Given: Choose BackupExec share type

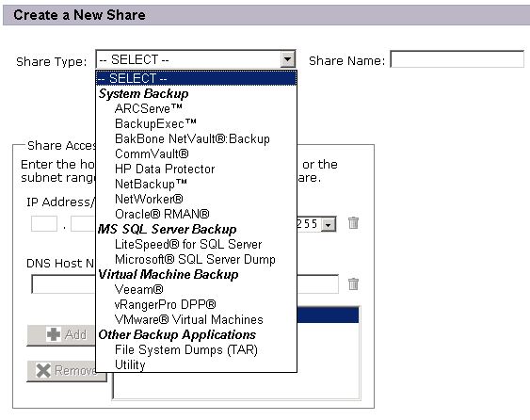Looking at the screenshot, I should [x=196, y=123].
